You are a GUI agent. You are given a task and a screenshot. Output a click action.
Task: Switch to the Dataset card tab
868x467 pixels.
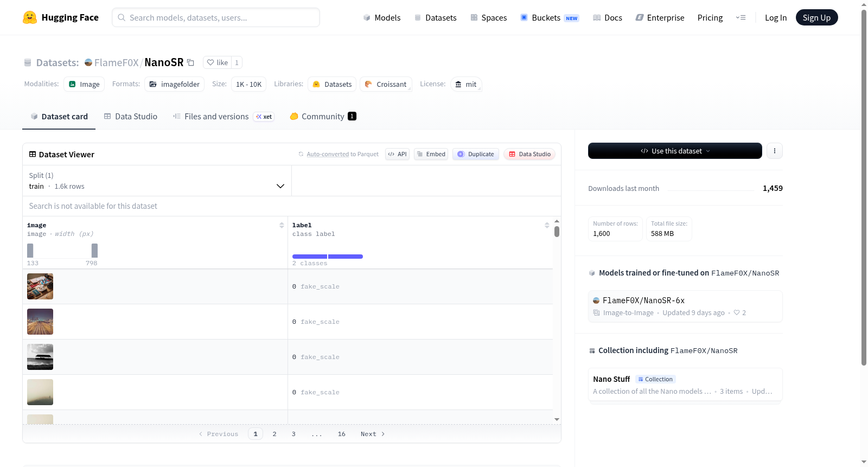(x=59, y=116)
